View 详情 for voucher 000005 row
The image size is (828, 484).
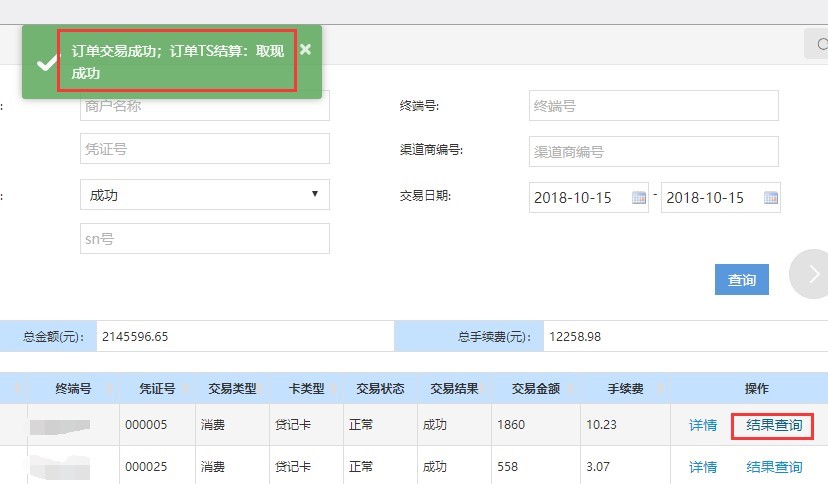click(x=703, y=425)
